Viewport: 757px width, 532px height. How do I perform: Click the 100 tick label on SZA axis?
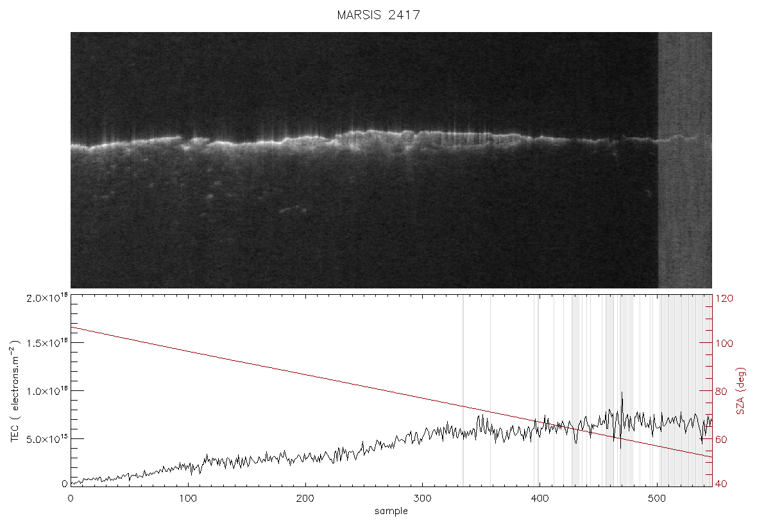pos(724,344)
